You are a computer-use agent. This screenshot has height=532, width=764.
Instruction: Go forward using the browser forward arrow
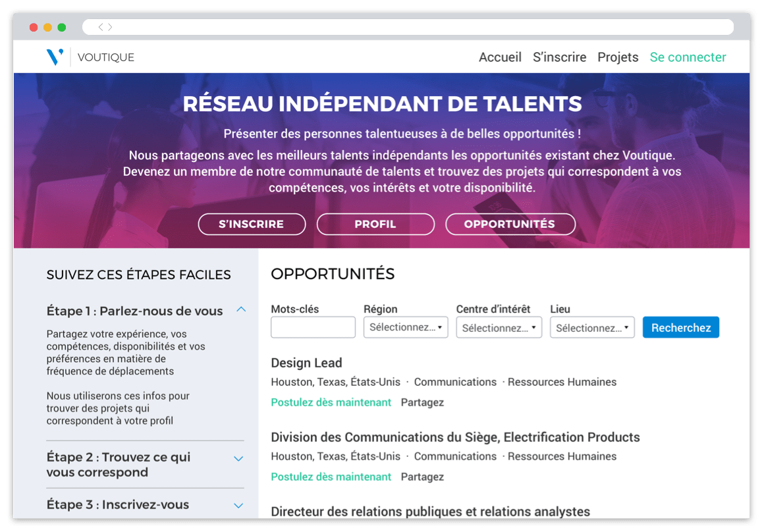click(x=110, y=27)
